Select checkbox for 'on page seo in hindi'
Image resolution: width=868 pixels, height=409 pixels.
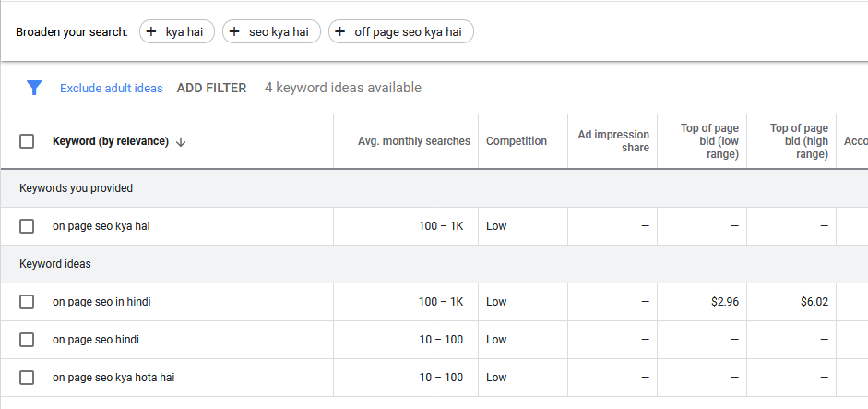click(27, 302)
